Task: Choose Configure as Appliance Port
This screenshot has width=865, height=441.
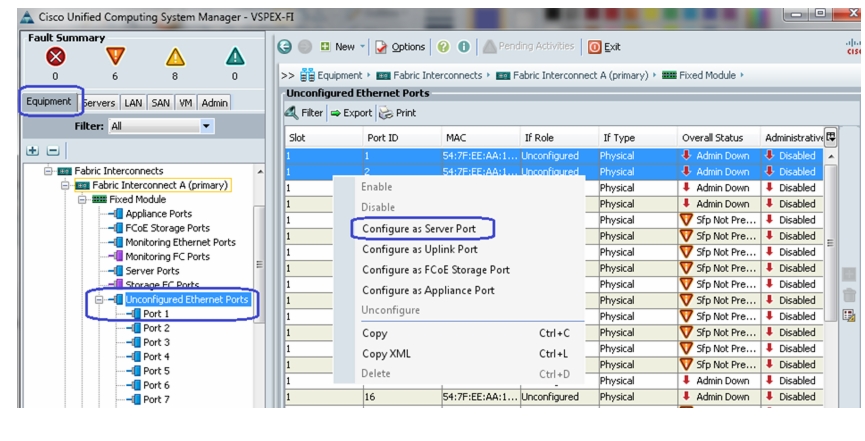Action: [x=428, y=290]
